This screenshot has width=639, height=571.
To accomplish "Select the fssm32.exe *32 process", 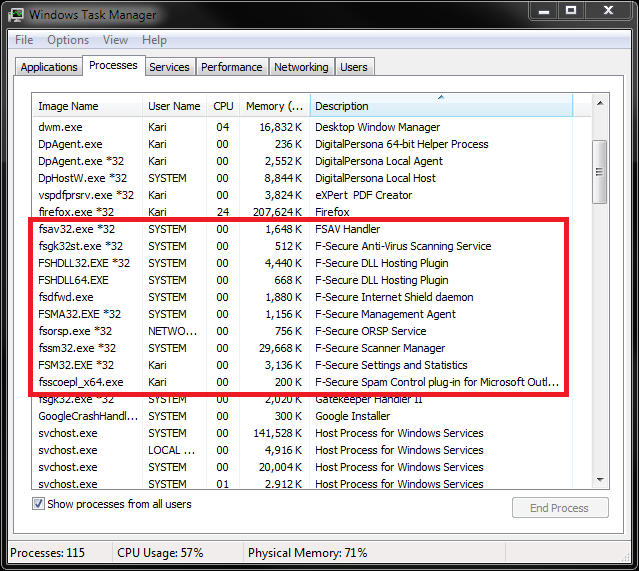I will tap(302, 348).
